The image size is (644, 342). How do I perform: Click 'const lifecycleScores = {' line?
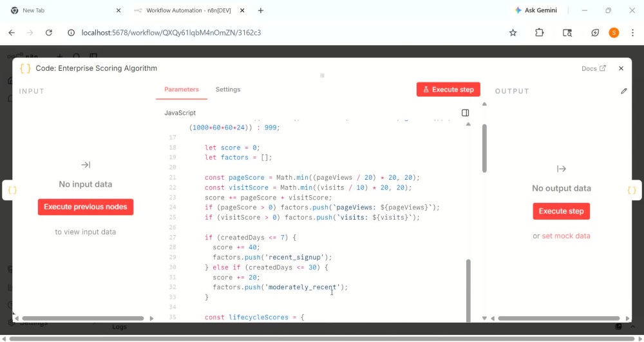click(254, 317)
